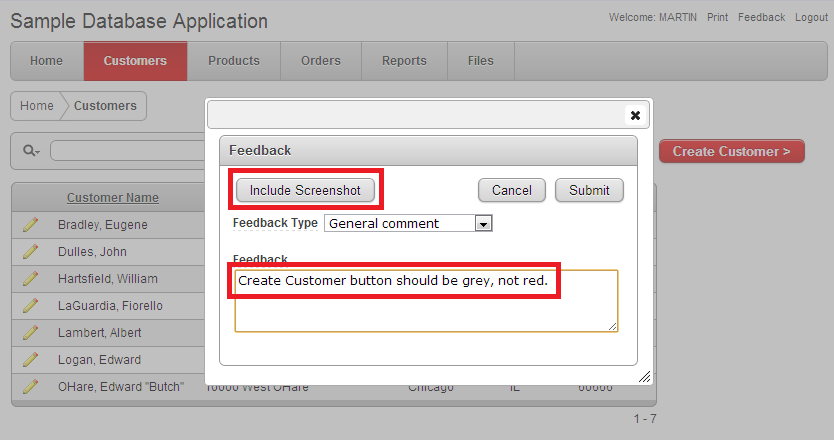The height and width of the screenshot is (440, 834).
Task: Submit the feedback form
Action: pos(589,190)
